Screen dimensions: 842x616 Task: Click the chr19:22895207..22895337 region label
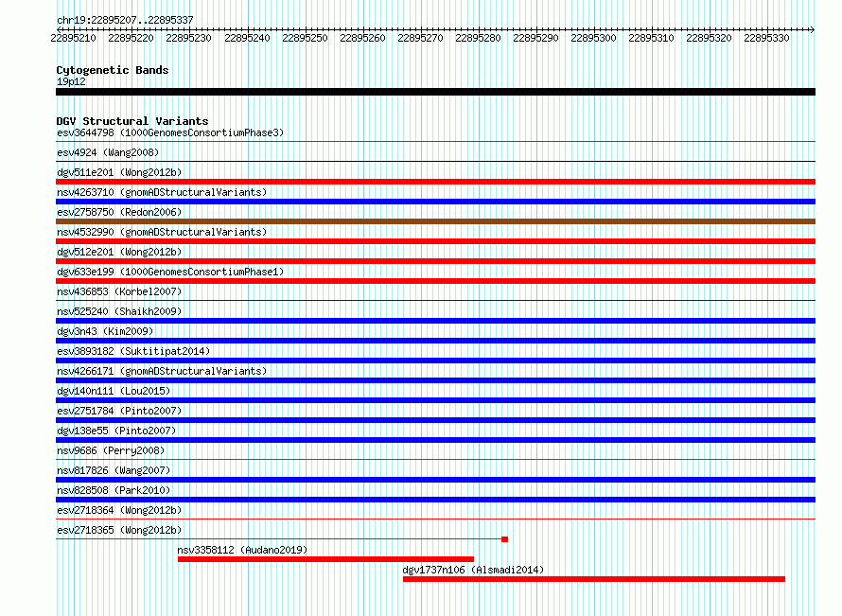point(125,20)
